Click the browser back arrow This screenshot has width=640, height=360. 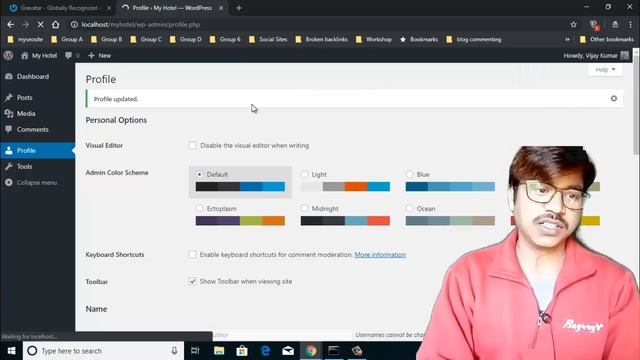[x=11, y=24]
